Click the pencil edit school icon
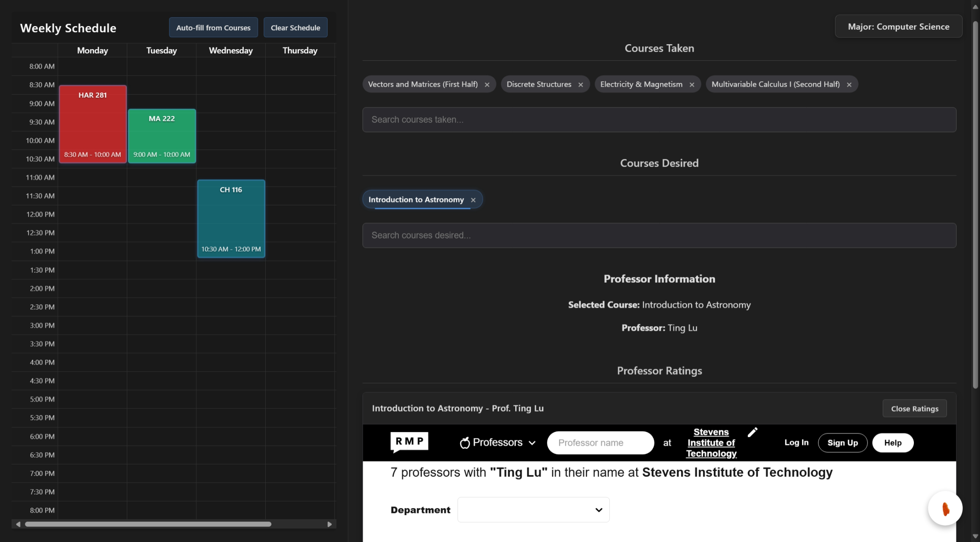 [x=752, y=432]
